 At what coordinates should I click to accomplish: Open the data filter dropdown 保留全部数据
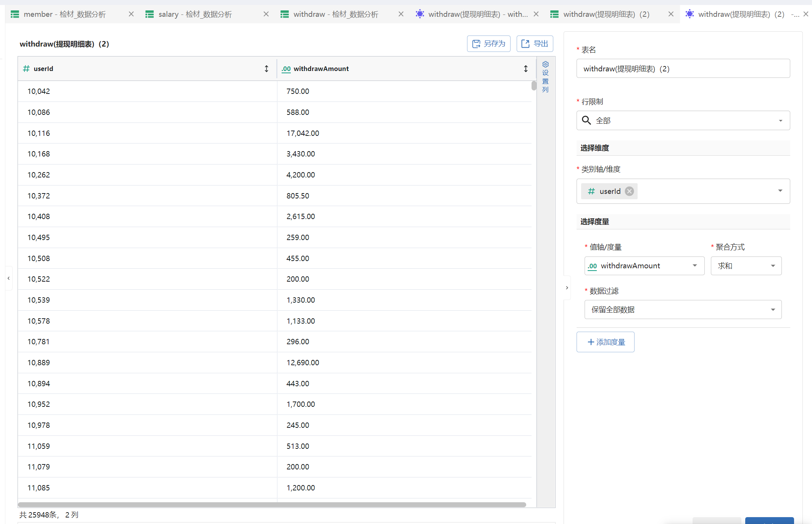pyautogui.click(x=683, y=310)
